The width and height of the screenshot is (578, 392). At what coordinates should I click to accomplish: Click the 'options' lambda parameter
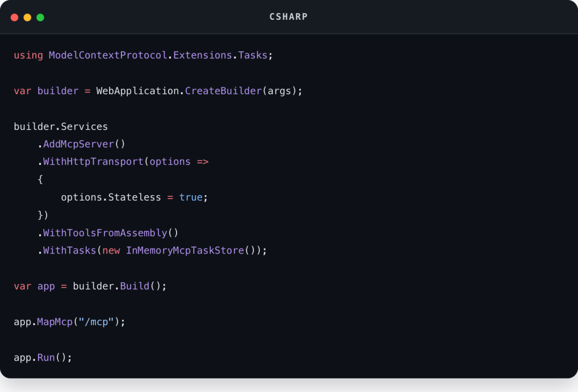(x=170, y=162)
